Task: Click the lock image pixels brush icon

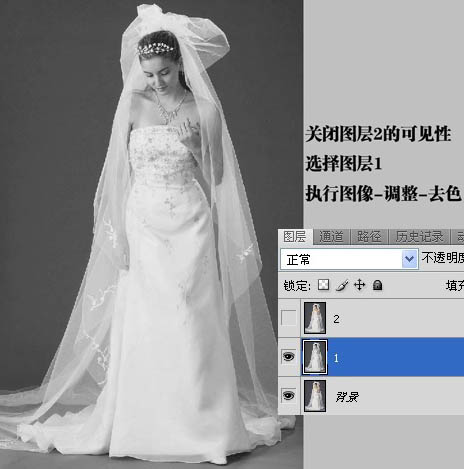Action: pyautogui.click(x=342, y=285)
